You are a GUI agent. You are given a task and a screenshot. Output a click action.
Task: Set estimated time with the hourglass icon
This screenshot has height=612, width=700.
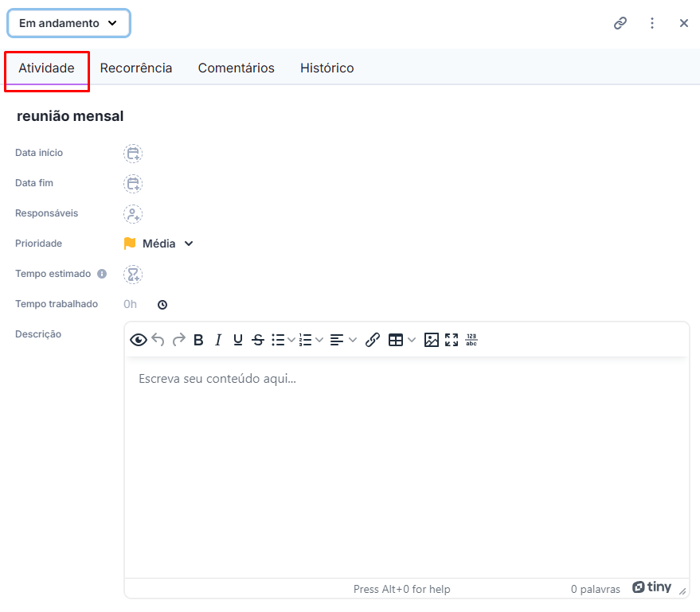[133, 275]
